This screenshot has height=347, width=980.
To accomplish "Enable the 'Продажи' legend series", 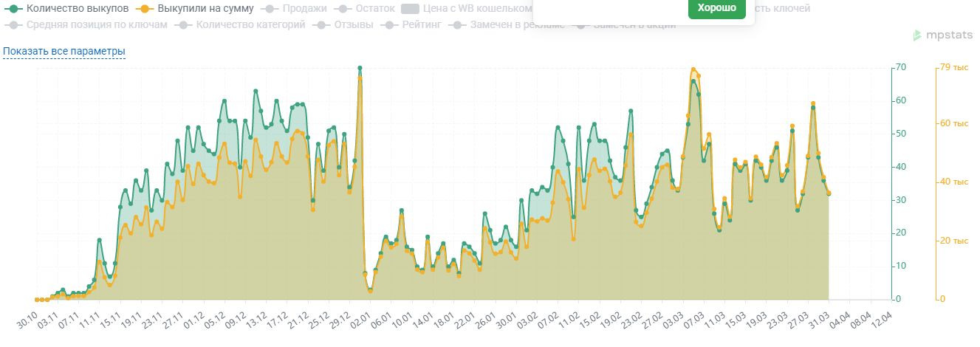I will point(295,9).
